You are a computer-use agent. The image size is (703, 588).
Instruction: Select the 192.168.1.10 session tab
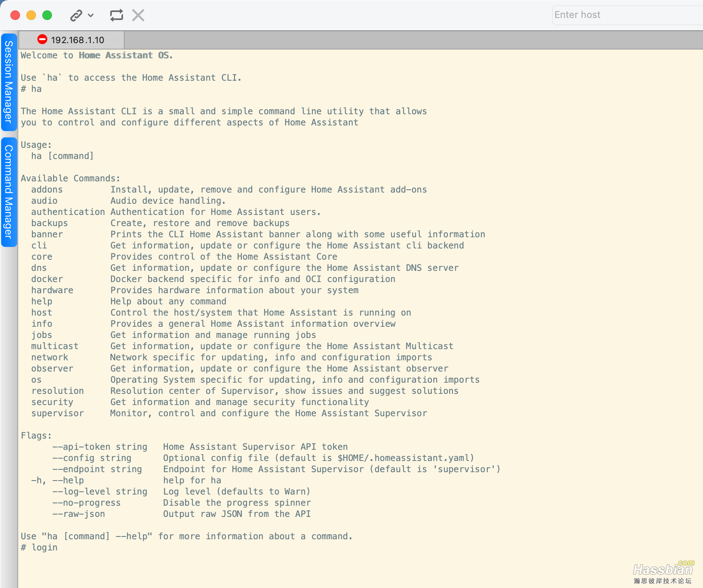[x=71, y=40]
